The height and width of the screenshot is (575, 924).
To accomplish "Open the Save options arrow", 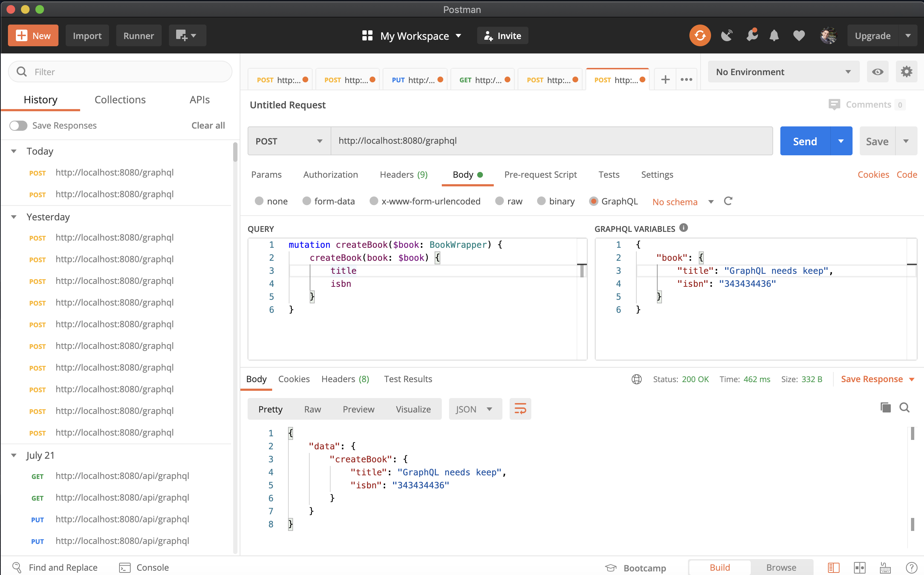I will tap(906, 141).
